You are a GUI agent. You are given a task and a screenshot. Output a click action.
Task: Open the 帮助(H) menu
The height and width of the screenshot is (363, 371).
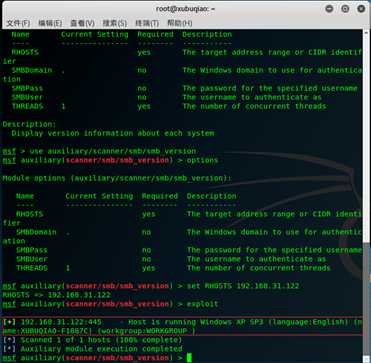tap(180, 23)
